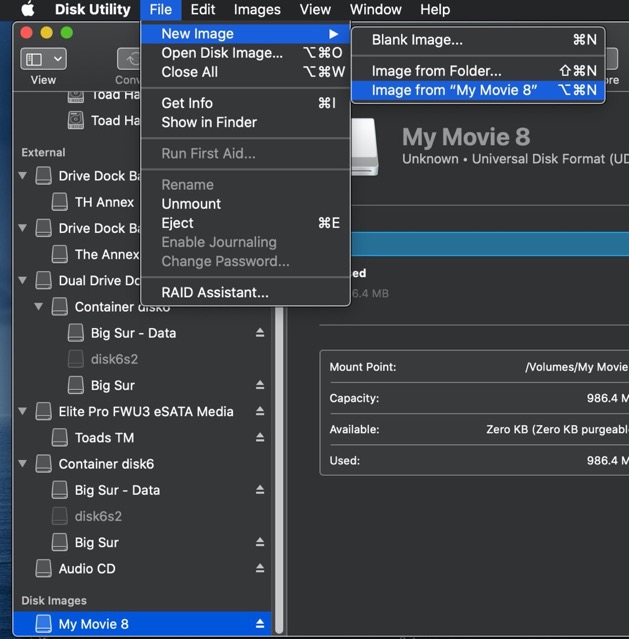Click the Apple logo menu
629x639 pixels.
[27, 10]
